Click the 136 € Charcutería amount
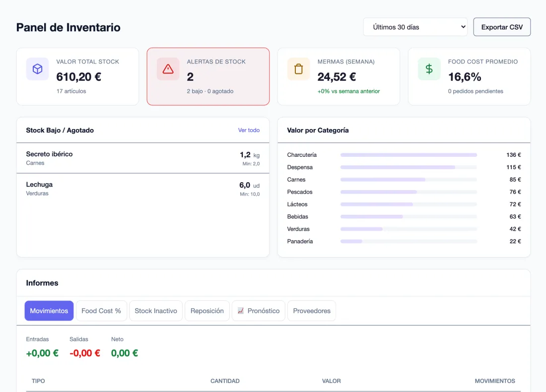 (x=514, y=155)
